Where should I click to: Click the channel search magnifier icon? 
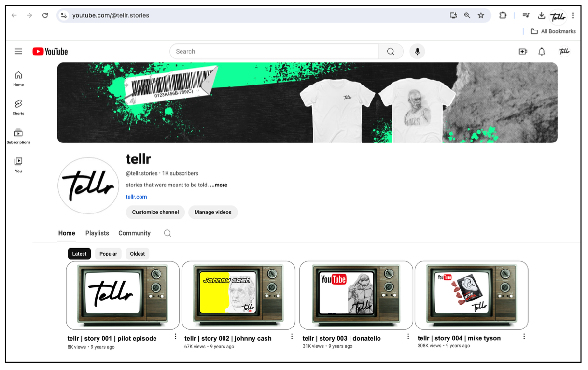pos(168,233)
